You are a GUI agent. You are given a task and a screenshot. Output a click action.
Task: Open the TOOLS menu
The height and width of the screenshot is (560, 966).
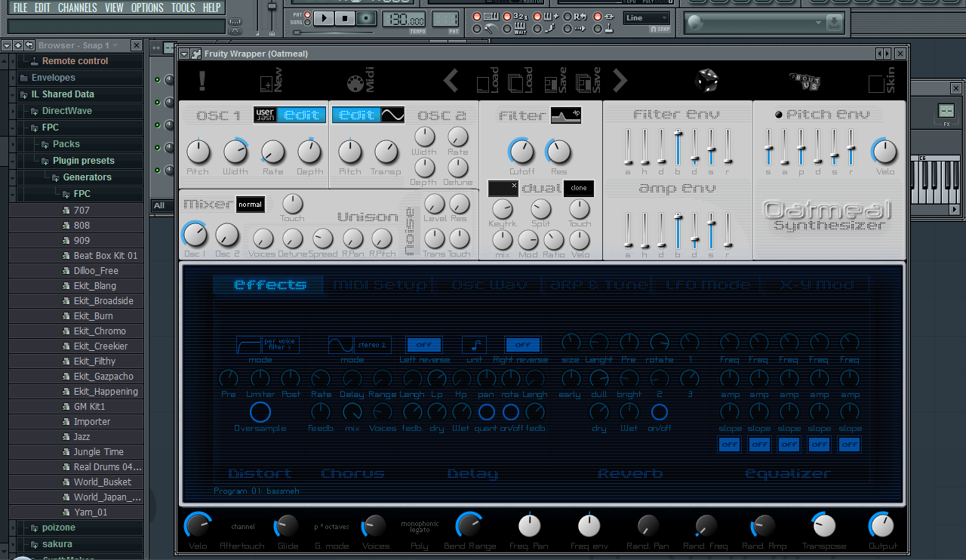pos(183,8)
